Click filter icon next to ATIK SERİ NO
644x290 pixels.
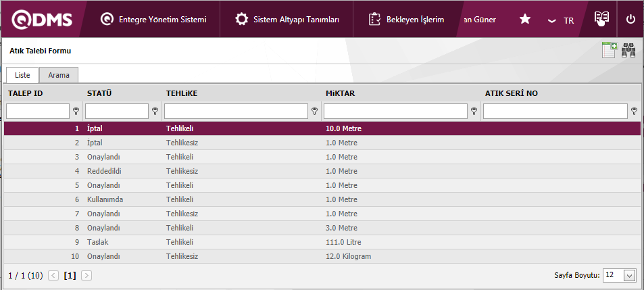(634, 111)
